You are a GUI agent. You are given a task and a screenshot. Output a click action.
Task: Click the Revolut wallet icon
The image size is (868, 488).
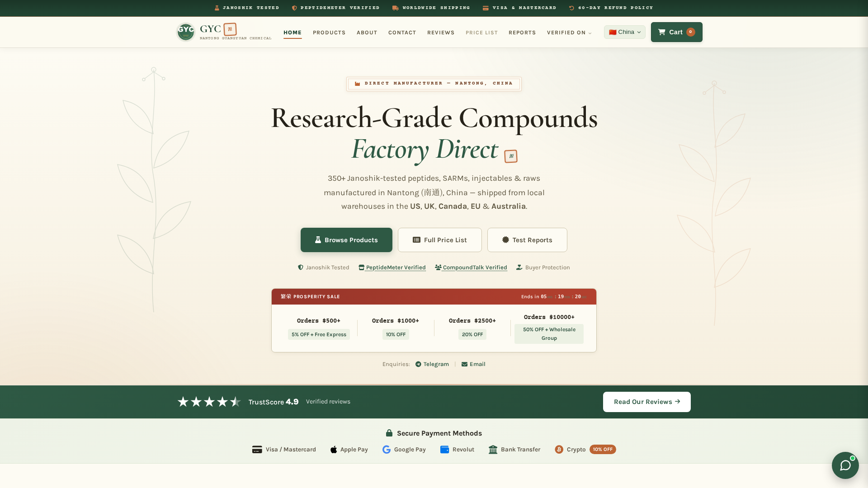tap(444, 450)
